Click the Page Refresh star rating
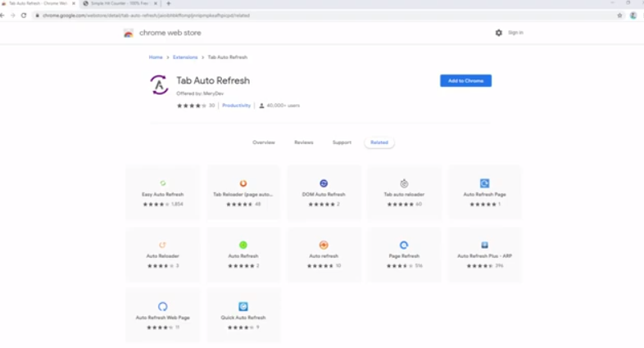The width and height of the screenshot is (644, 348). (400, 266)
